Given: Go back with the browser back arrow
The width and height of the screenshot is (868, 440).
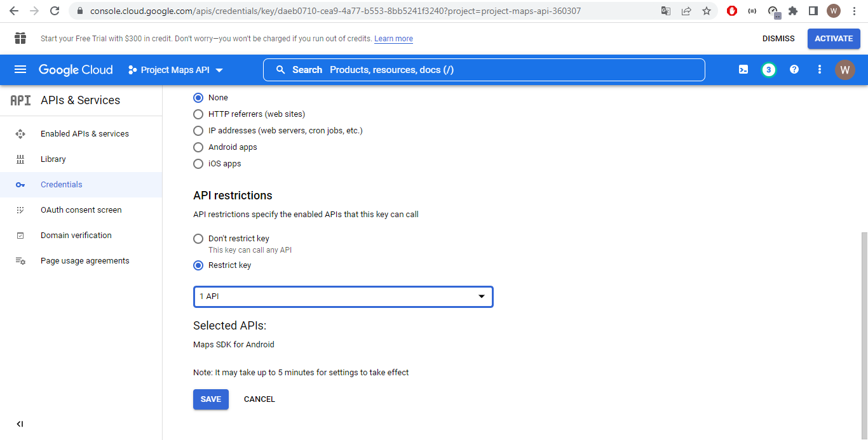Looking at the screenshot, I should (x=14, y=11).
